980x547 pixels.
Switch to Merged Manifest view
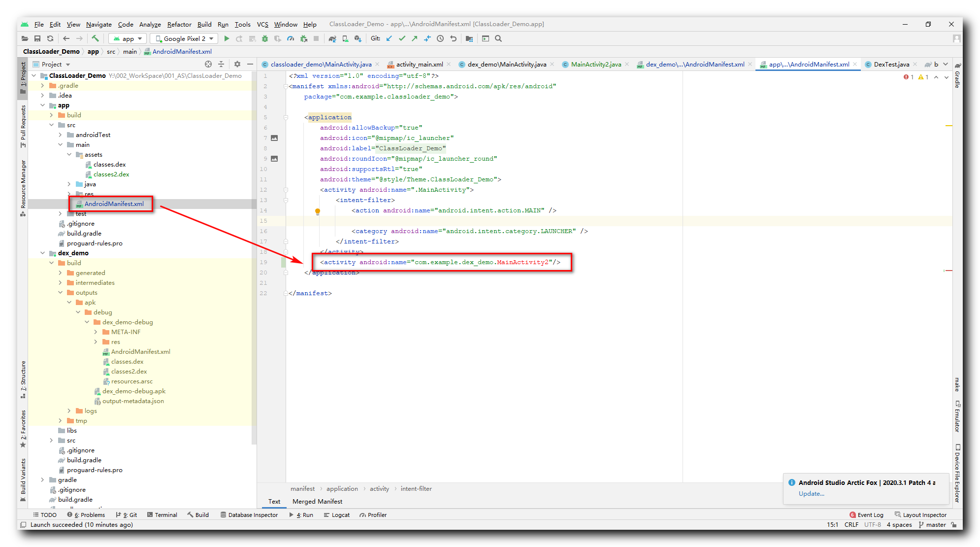(317, 501)
